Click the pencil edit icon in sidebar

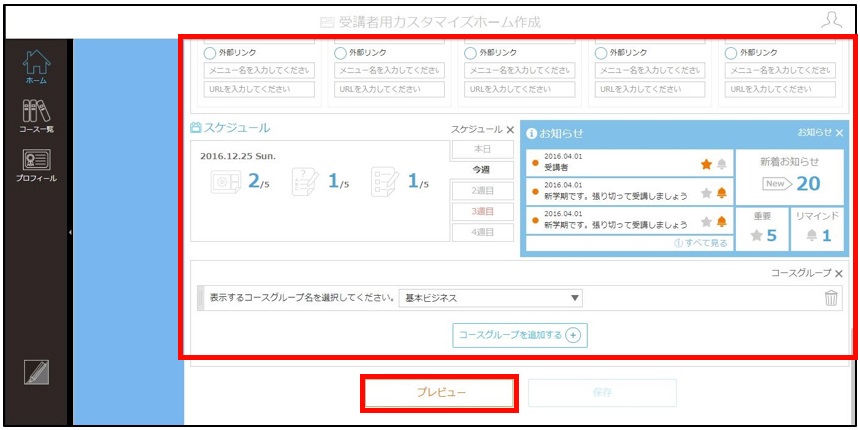tap(37, 372)
